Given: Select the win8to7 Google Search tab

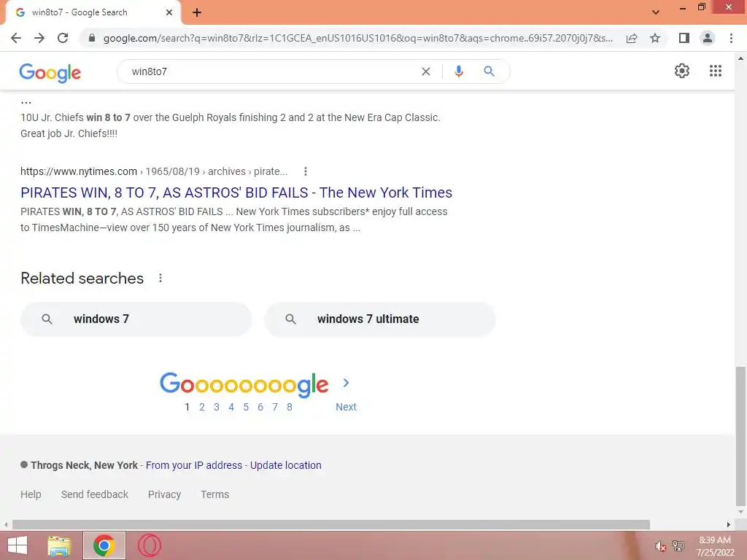Looking at the screenshot, I should click(93, 13).
